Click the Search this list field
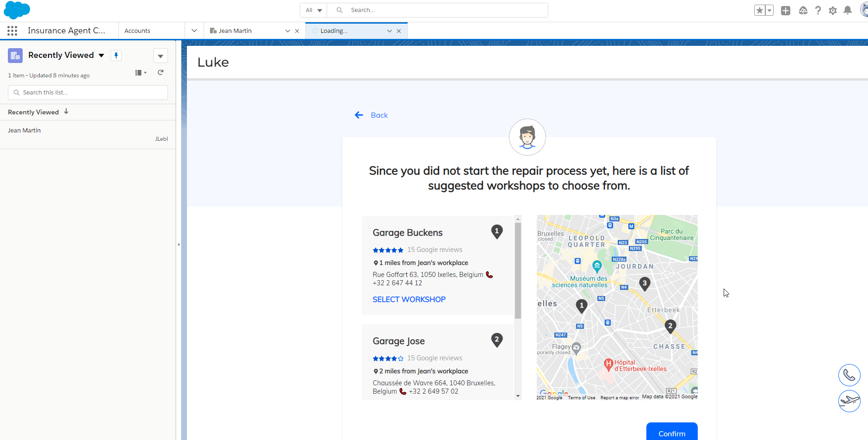The image size is (868, 440). [88, 93]
